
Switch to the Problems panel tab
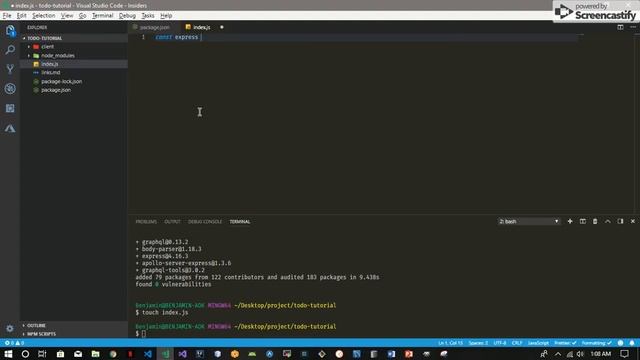pyautogui.click(x=146, y=222)
